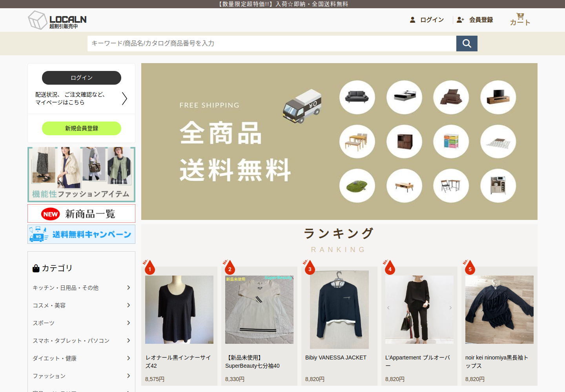565x392 pixels.
Task: Click the top announcement bar about 全国送料無料
Action: point(282,4)
